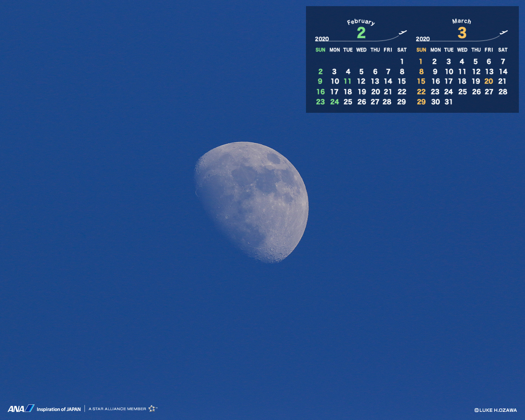The image size is (525, 420).
Task: Click the ANA logo
Action: (21, 409)
